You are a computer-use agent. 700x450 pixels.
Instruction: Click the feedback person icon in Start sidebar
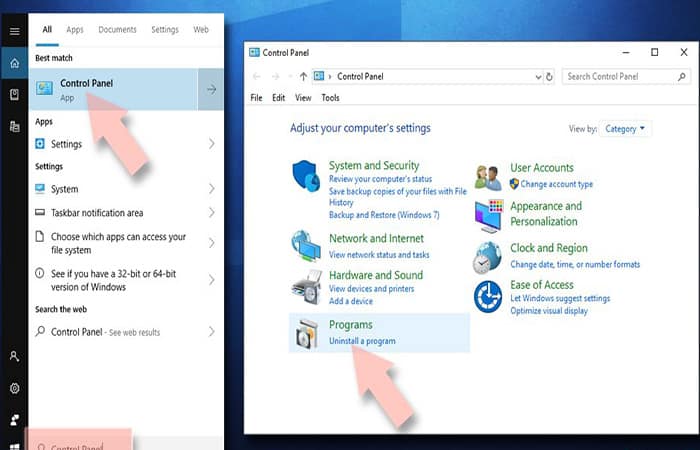pyautogui.click(x=14, y=420)
